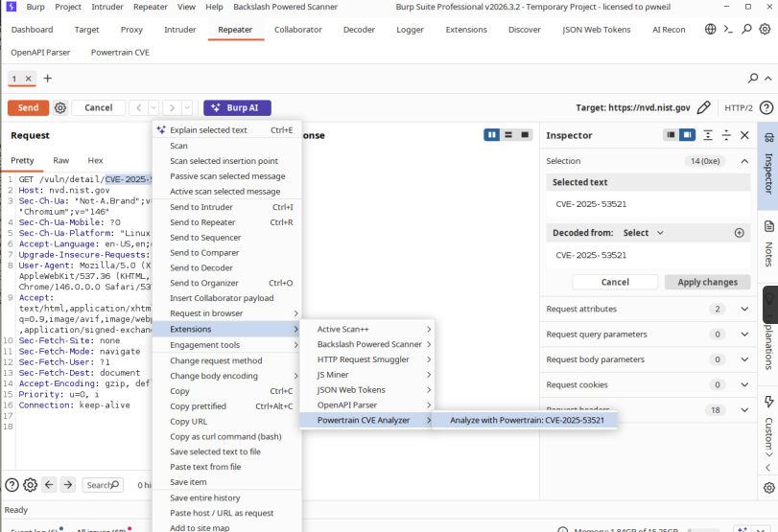The height and width of the screenshot is (532, 778).
Task: Select top-bottom response layout
Action: pos(508,135)
